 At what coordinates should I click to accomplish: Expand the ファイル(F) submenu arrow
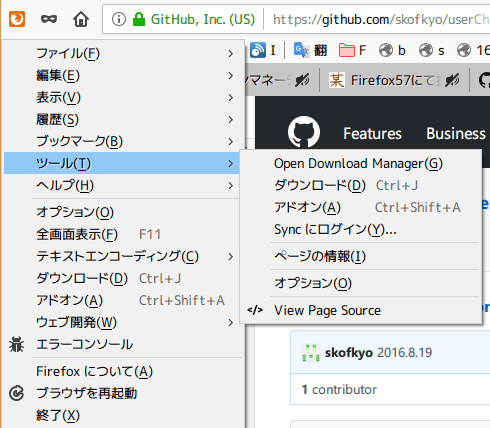[231, 53]
